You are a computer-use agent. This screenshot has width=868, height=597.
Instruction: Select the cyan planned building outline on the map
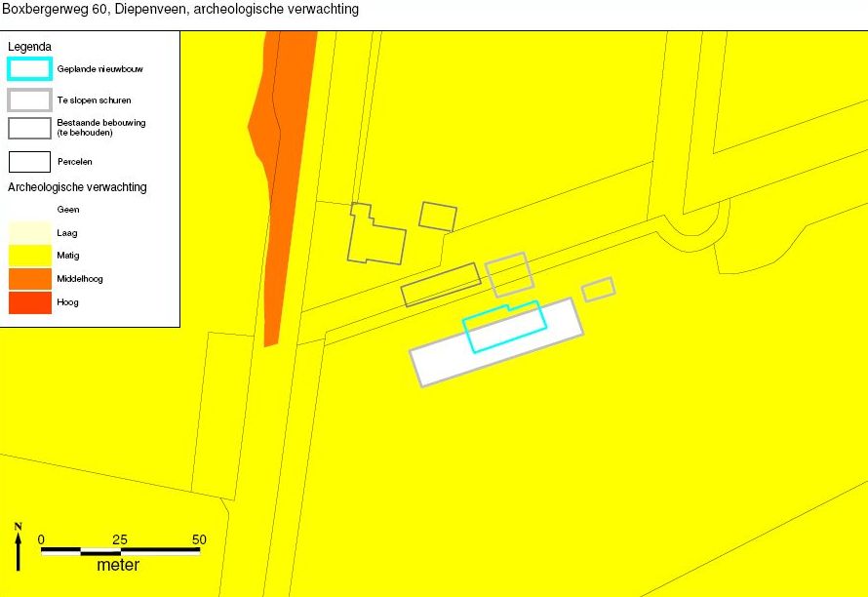click(503, 326)
